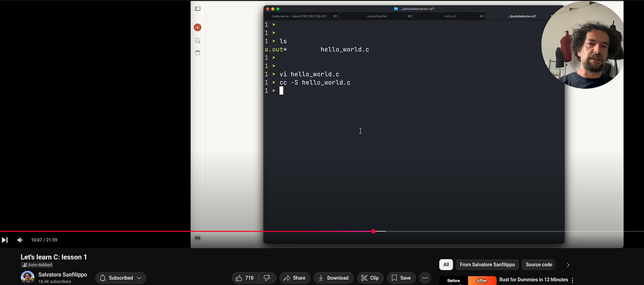Click the chat bubbles icon in video sidebar
The width and height of the screenshot is (644, 285).
(198, 41)
